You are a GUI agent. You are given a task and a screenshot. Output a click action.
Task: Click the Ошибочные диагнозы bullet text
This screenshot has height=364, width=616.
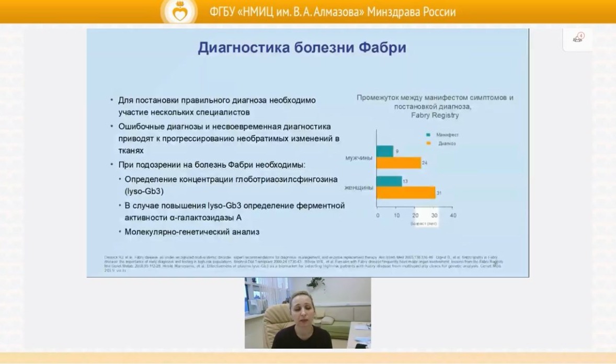229,138
